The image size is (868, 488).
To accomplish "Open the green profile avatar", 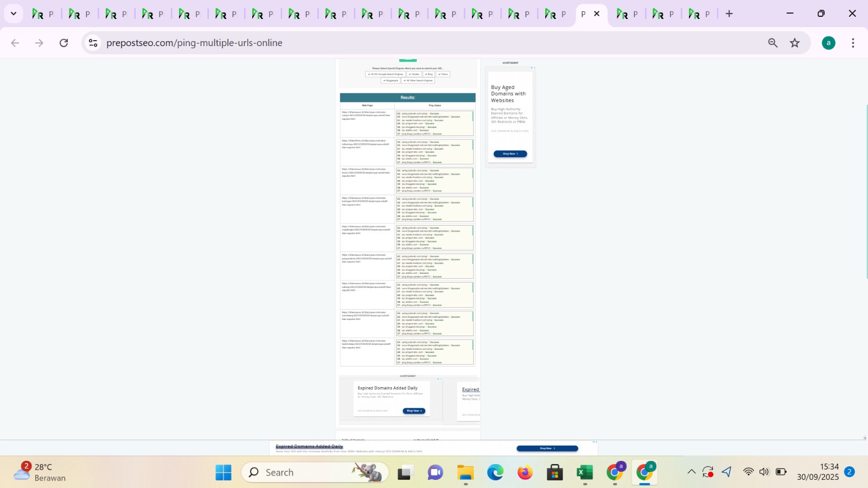I will [x=828, y=43].
